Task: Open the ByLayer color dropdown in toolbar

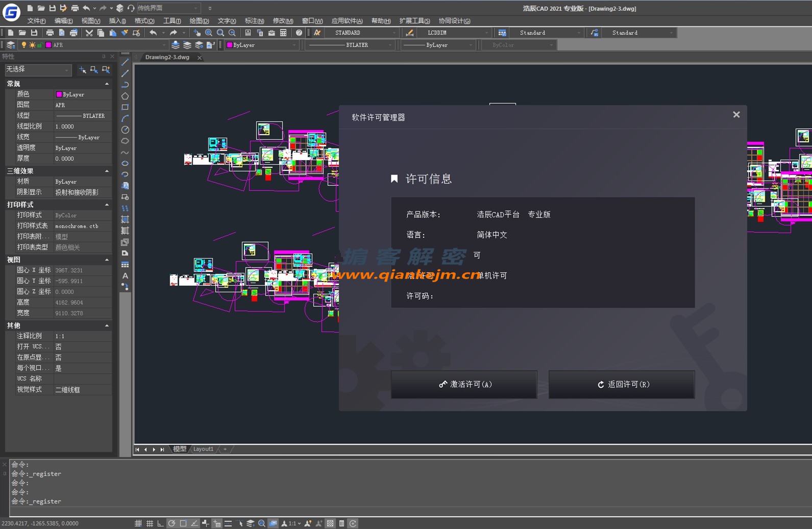Action: [261, 45]
